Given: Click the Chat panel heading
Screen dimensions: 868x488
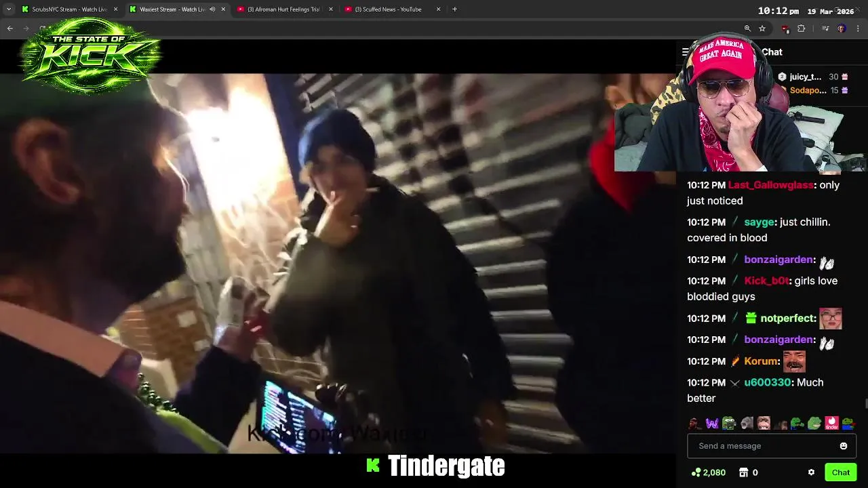Looking at the screenshot, I should (x=772, y=52).
